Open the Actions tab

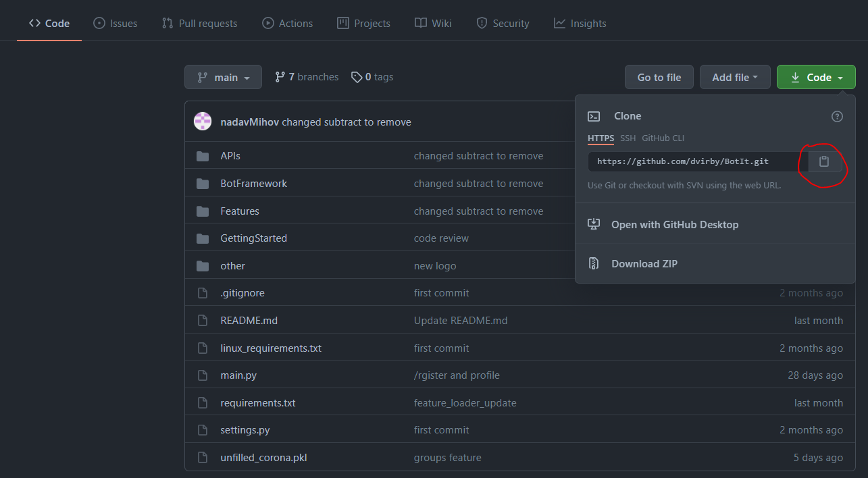pos(287,23)
